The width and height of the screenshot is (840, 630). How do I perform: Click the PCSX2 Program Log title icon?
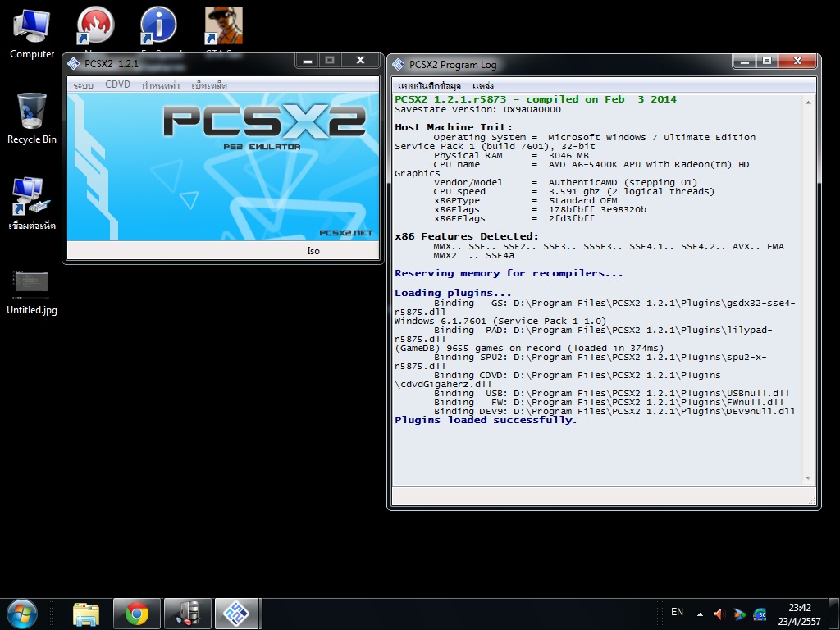pos(398,65)
